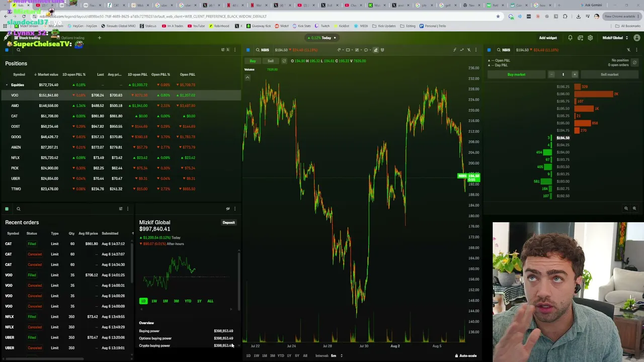This screenshot has width=644, height=362.
Task: Click the Buy market button
Action: coord(516,74)
